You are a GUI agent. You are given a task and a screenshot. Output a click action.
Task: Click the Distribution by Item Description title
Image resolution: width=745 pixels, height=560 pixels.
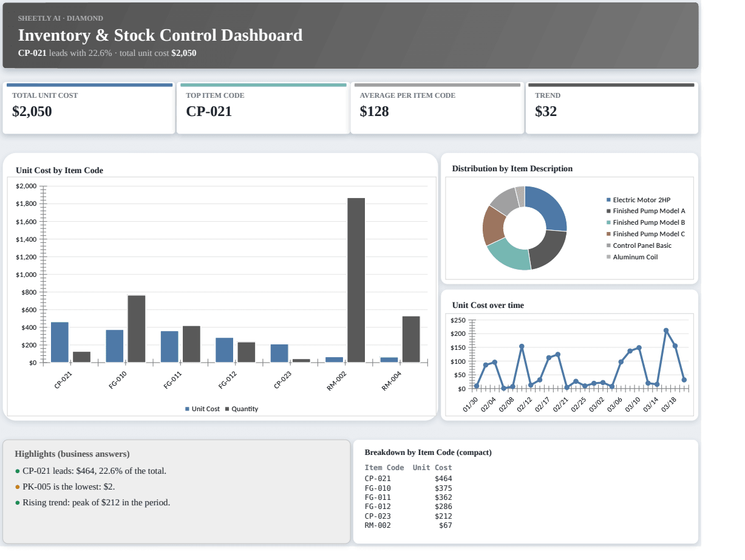[512, 169]
